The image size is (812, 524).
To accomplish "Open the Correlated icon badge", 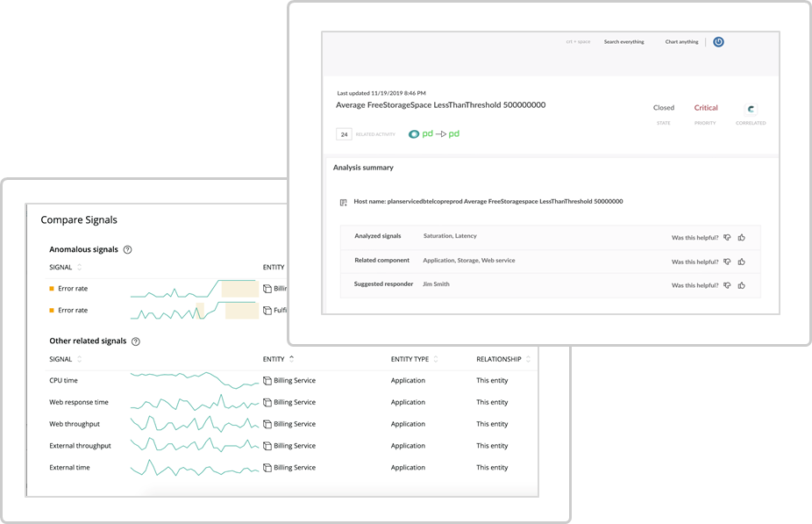I will pyautogui.click(x=751, y=109).
